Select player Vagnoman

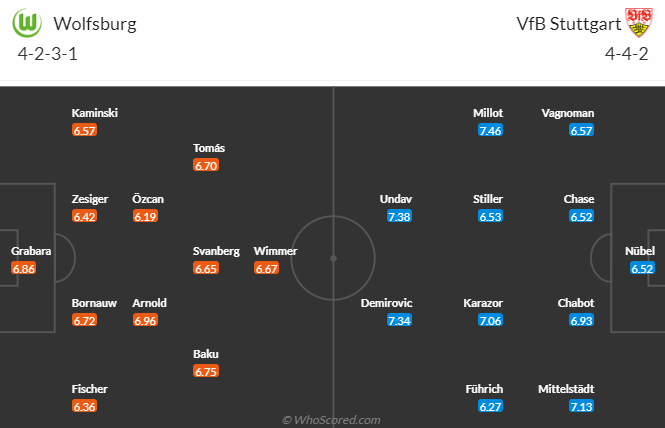tap(568, 113)
